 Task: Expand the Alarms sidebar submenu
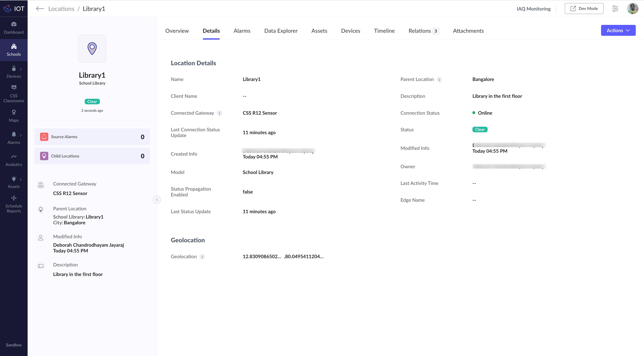[x=21, y=135]
